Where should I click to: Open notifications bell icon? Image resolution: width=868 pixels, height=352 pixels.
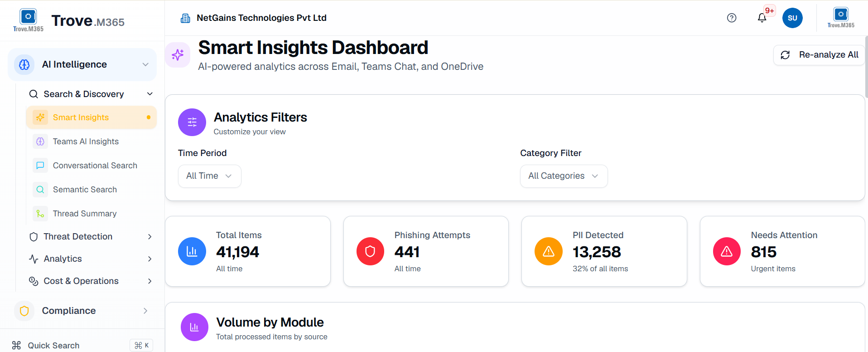[762, 18]
